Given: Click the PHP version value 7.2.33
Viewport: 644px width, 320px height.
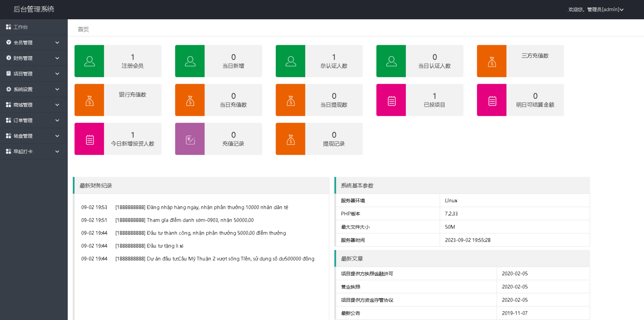Looking at the screenshot, I should 451,214.
